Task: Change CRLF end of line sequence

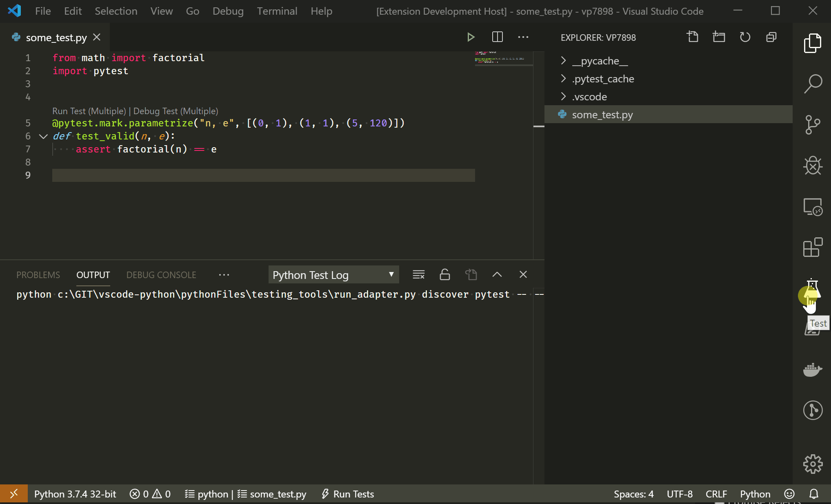Action: (716, 494)
